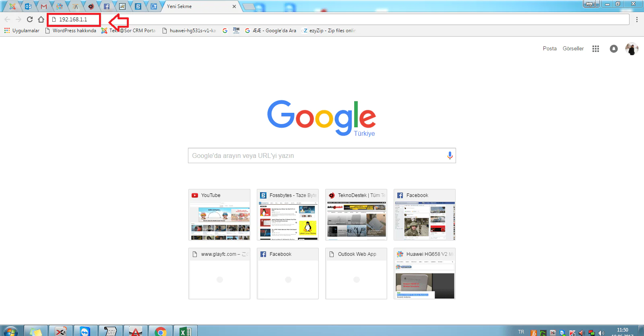Open the scroll document app in taskbar

[110, 331]
